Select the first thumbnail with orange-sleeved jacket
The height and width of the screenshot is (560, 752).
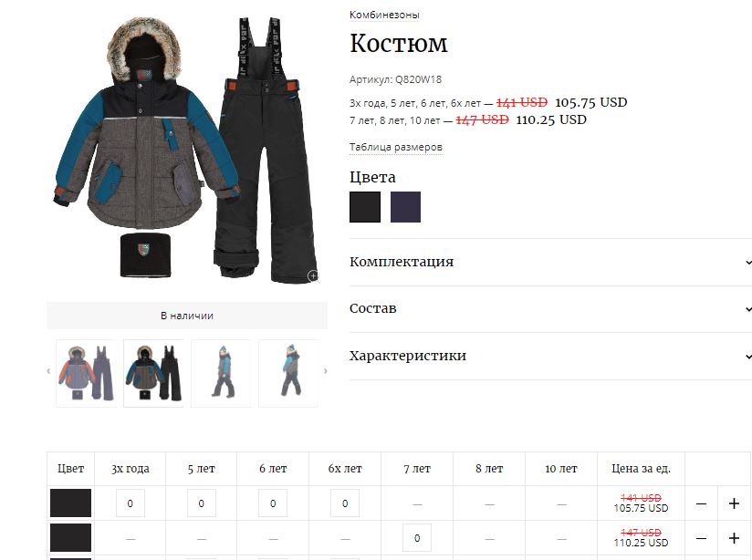point(87,373)
